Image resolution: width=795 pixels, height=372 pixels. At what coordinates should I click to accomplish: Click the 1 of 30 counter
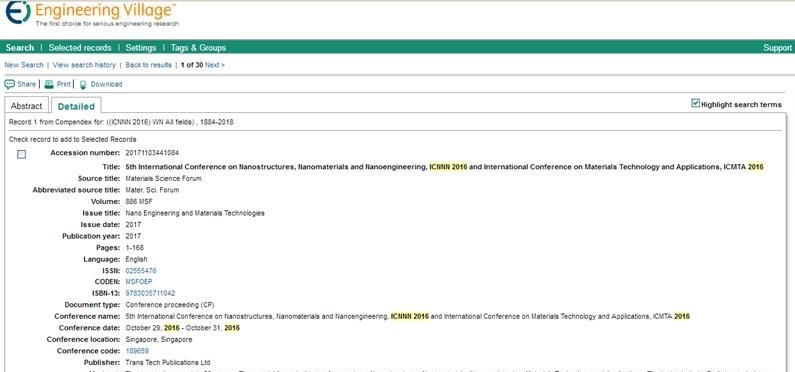click(x=192, y=65)
